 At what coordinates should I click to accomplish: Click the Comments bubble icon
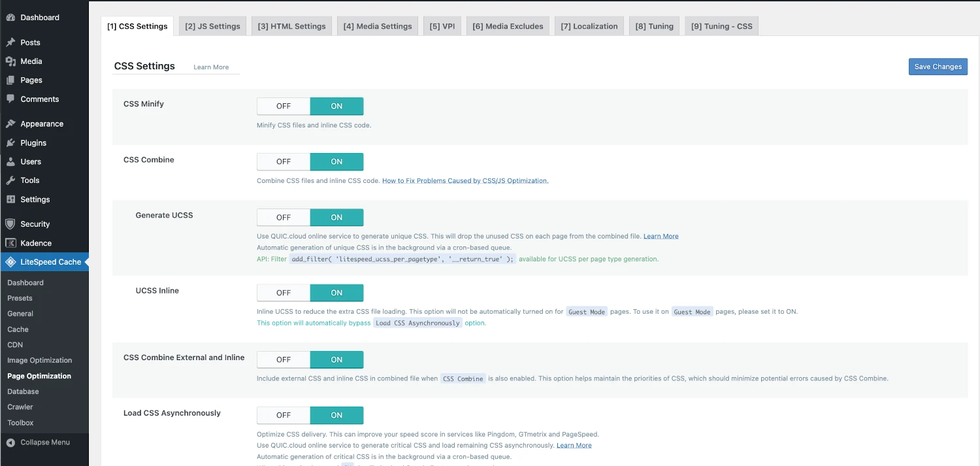coord(10,99)
